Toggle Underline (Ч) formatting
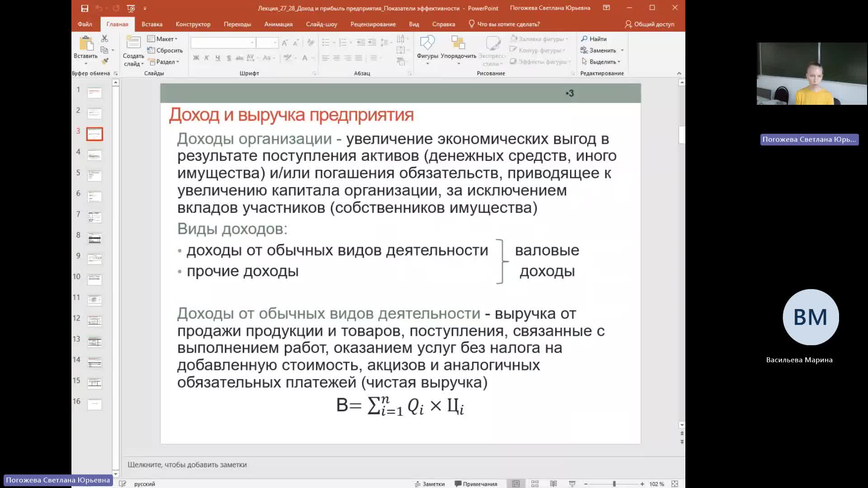Image resolution: width=868 pixels, height=488 pixels. pos(217,58)
